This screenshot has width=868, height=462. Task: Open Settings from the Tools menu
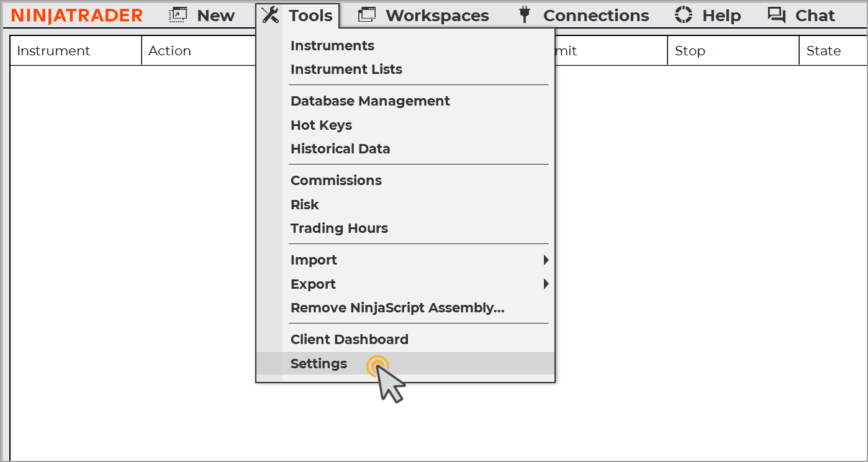(319, 364)
